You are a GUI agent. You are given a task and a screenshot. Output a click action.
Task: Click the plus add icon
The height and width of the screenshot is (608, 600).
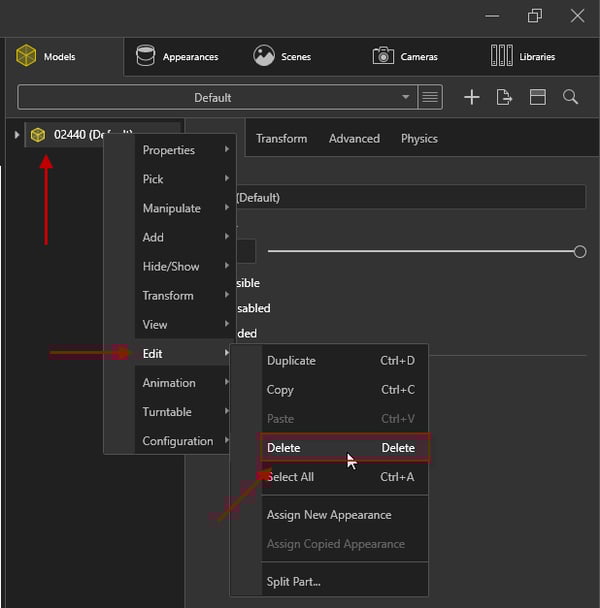472,97
